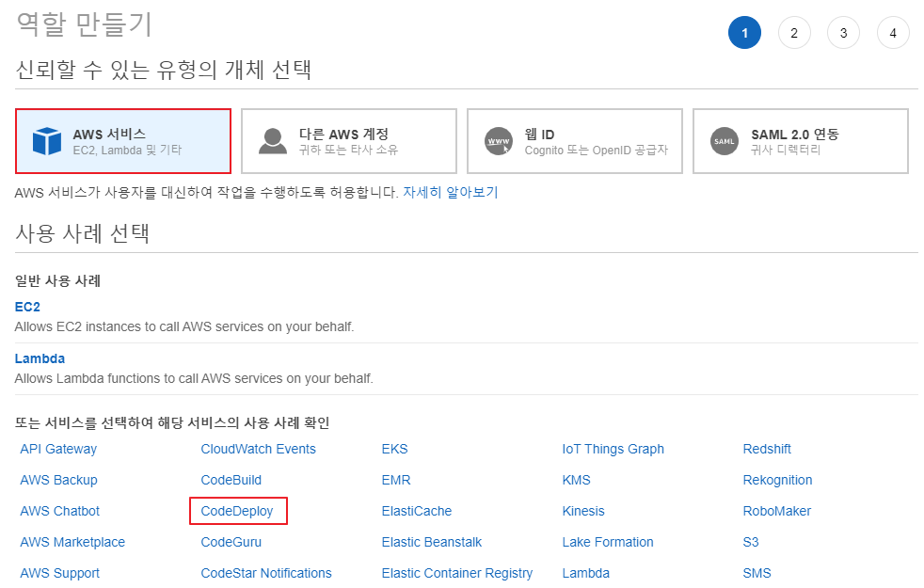The width and height of the screenshot is (924, 588).
Task: Click the 역할 만들기 page title
Action: click(85, 24)
